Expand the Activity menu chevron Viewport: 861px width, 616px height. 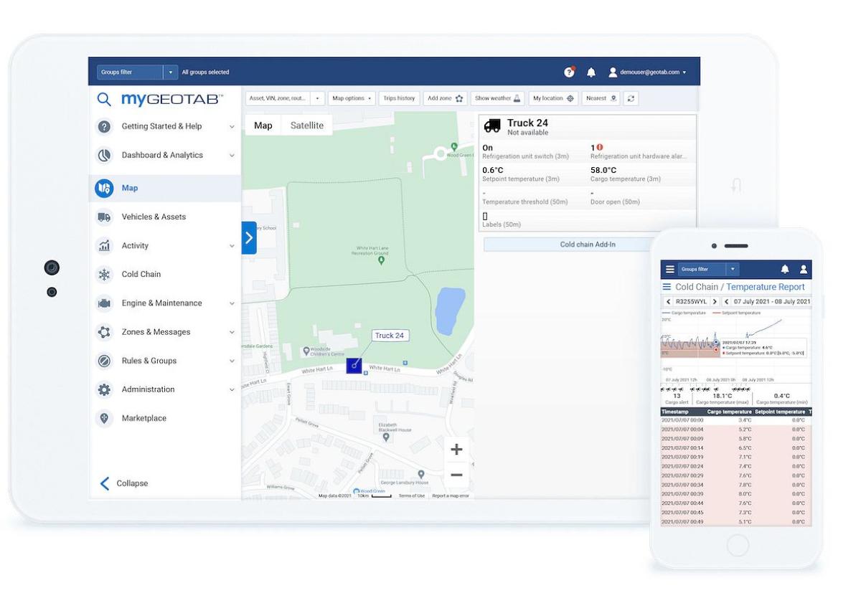(x=232, y=246)
